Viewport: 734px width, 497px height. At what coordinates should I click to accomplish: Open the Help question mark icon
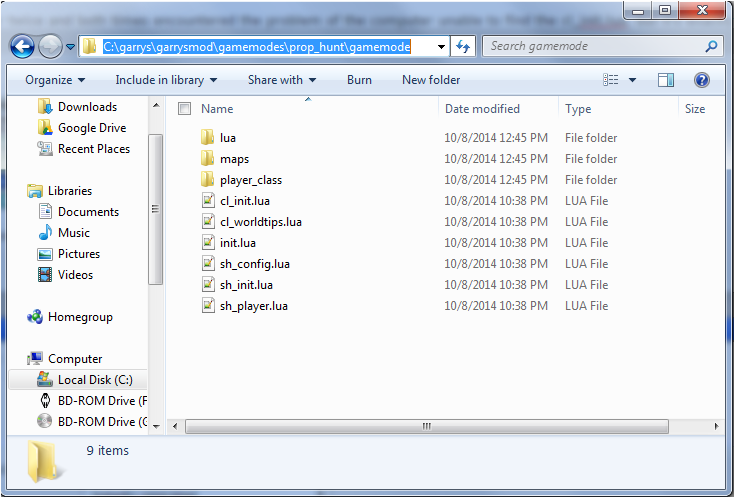[x=702, y=80]
